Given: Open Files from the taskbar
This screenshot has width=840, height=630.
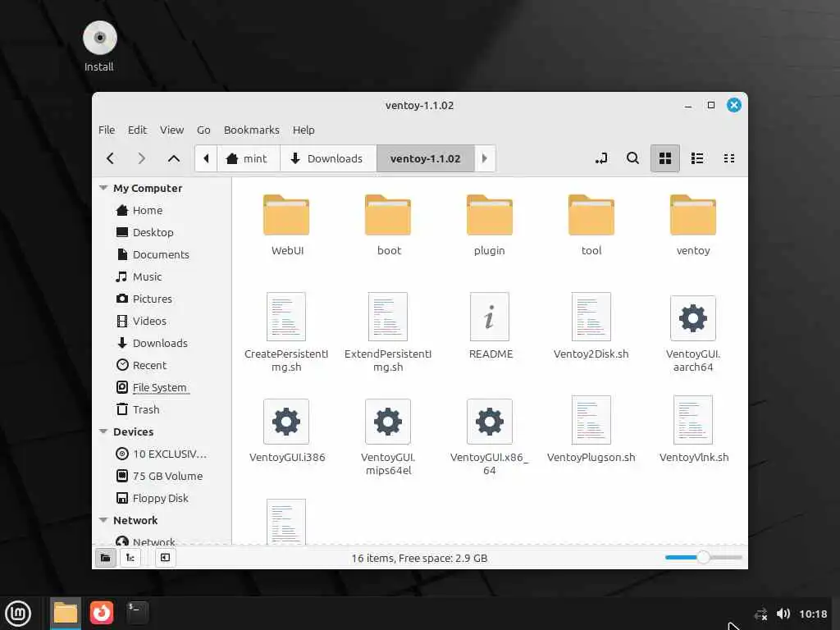Looking at the screenshot, I should [x=66, y=613].
